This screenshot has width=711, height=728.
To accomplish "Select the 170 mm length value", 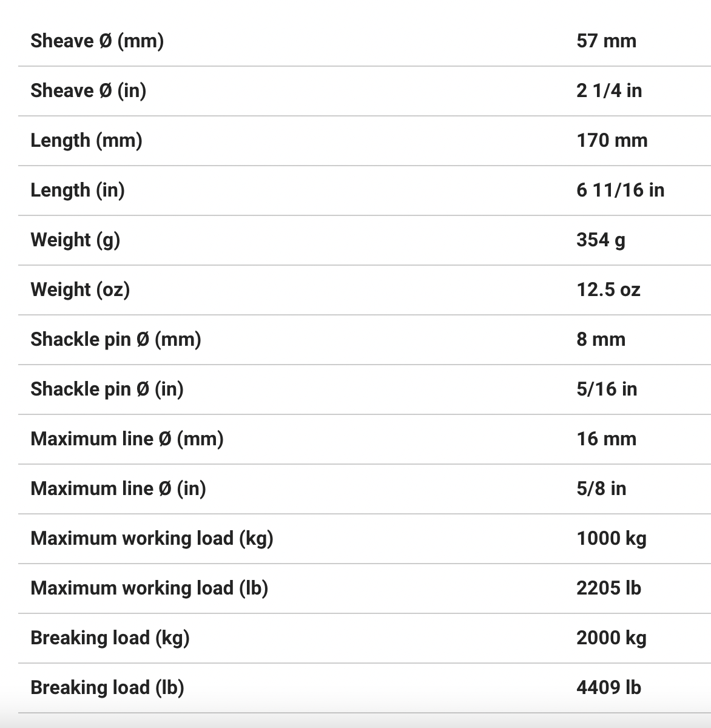I will (x=612, y=141).
